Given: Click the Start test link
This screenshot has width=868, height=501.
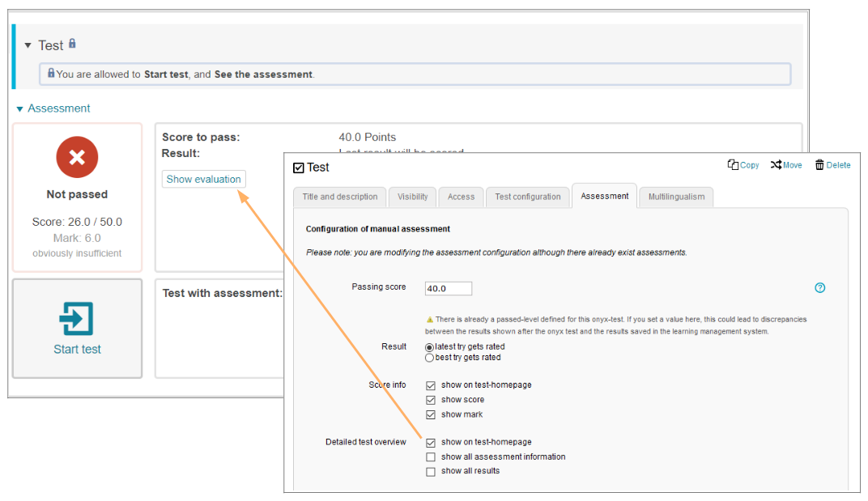Looking at the screenshot, I should (77, 350).
